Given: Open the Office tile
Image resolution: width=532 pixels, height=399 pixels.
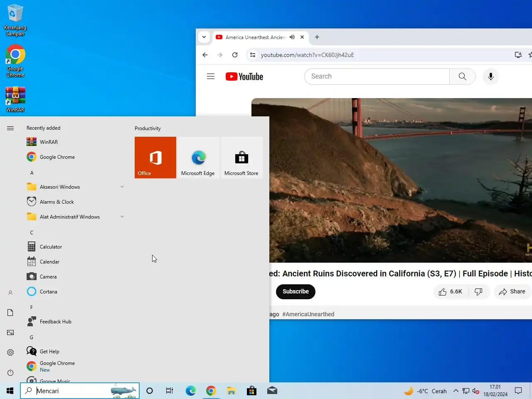Looking at the screenshot, I should (x=155, y=158).
